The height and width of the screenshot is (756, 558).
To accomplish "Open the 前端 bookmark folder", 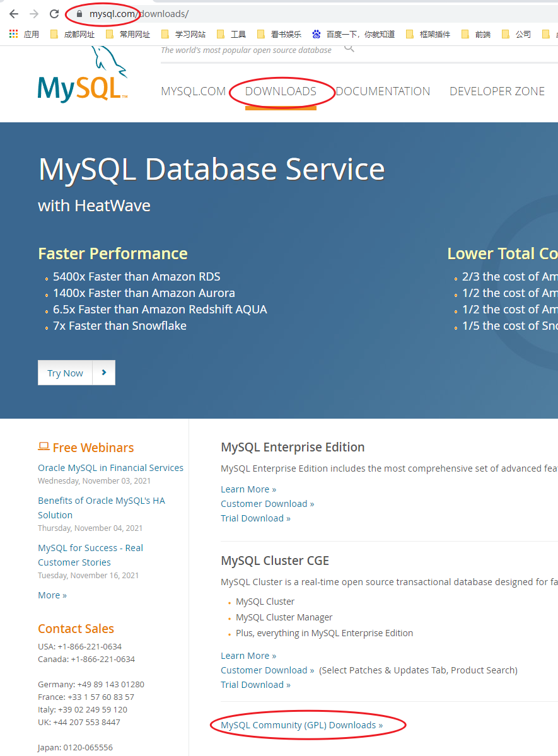I will (x=476, y=34).
